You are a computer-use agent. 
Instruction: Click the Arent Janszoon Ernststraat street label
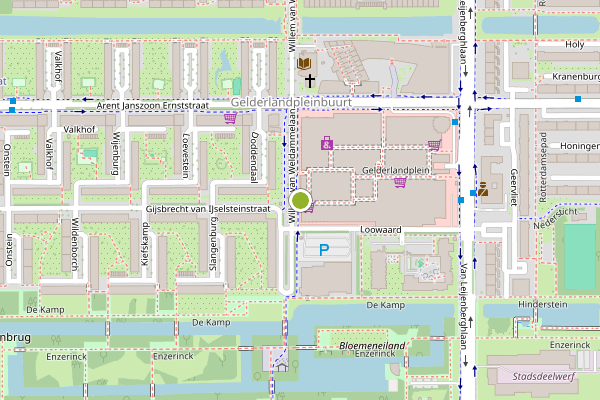(153, 106)
